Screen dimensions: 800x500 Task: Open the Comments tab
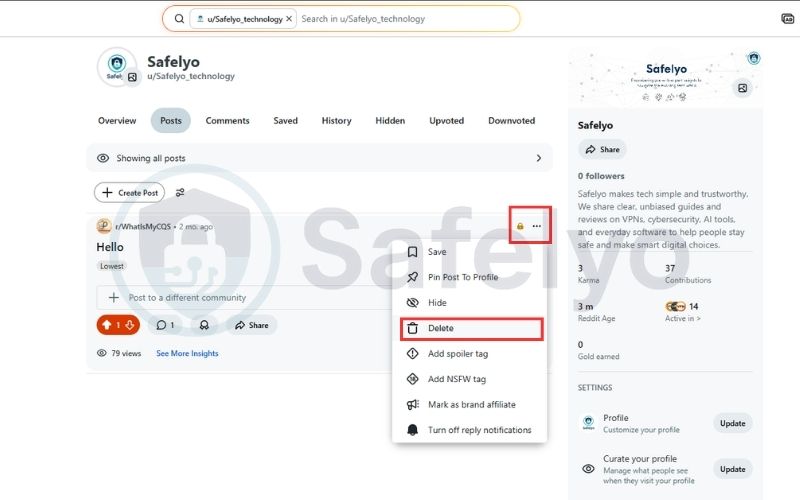tap(228, 121)
